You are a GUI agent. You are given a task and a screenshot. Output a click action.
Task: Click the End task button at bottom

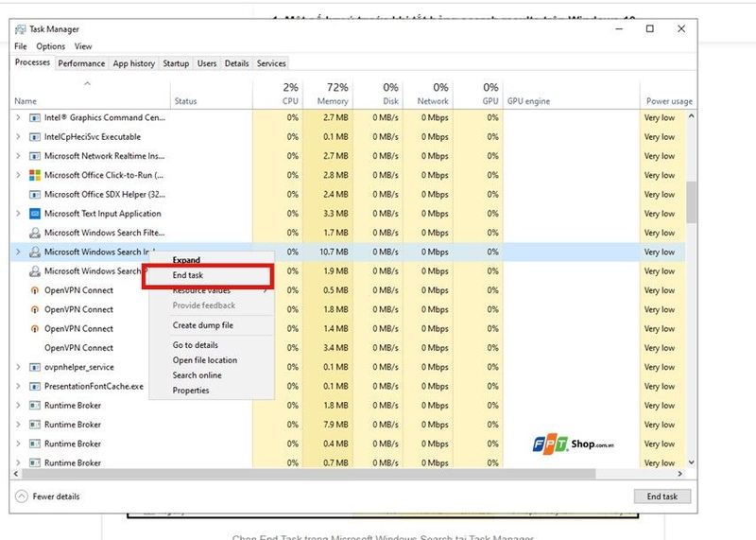pyautogui.click(x=662, y=496)
